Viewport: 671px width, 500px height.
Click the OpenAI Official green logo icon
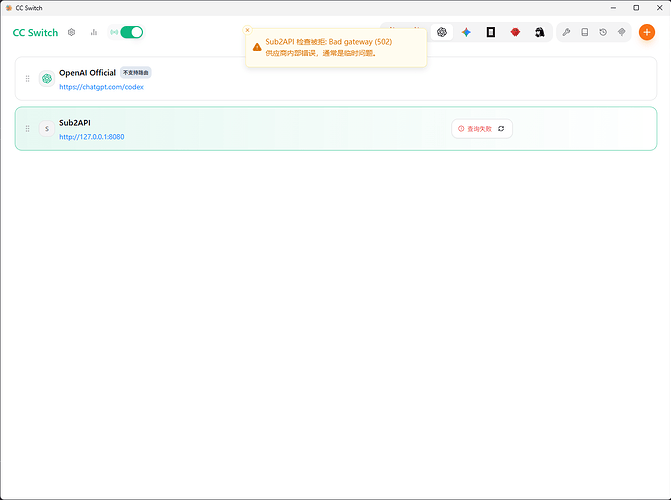pyautogui.click(x=47, y=78)
